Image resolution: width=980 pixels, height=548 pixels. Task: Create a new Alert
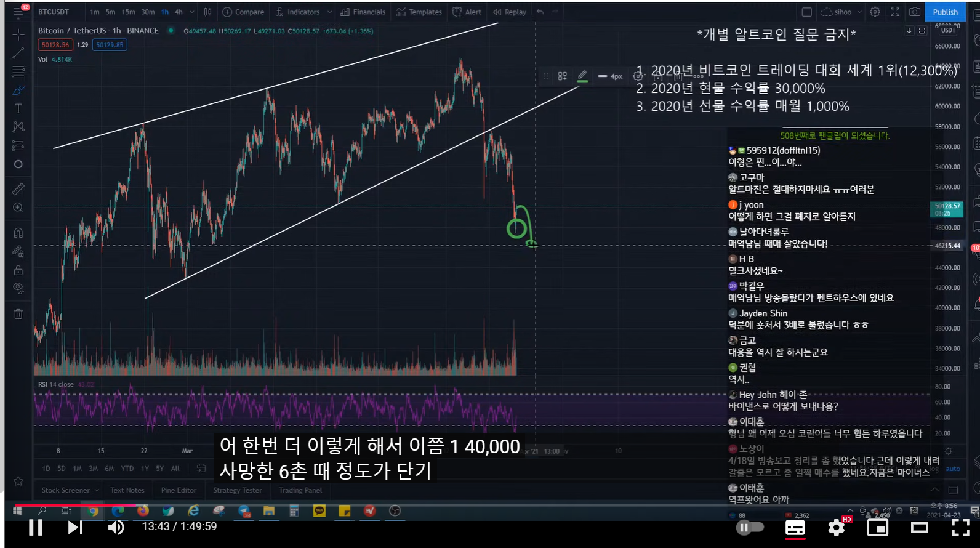(x=467, y=12)
